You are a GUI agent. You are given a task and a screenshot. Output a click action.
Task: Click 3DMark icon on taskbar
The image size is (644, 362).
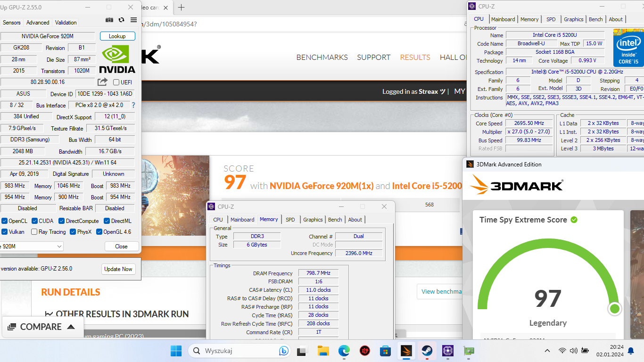pyautogui.click(x=406, y=351)
